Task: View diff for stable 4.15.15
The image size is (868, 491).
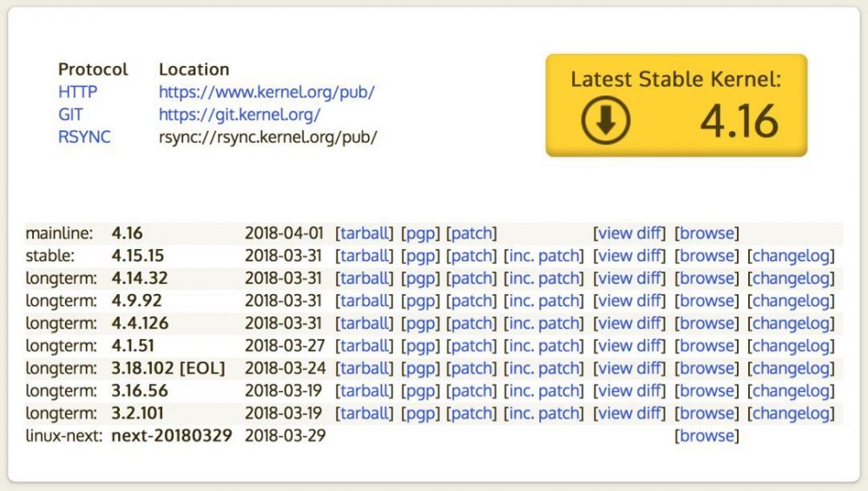Action: coord(629,256)
